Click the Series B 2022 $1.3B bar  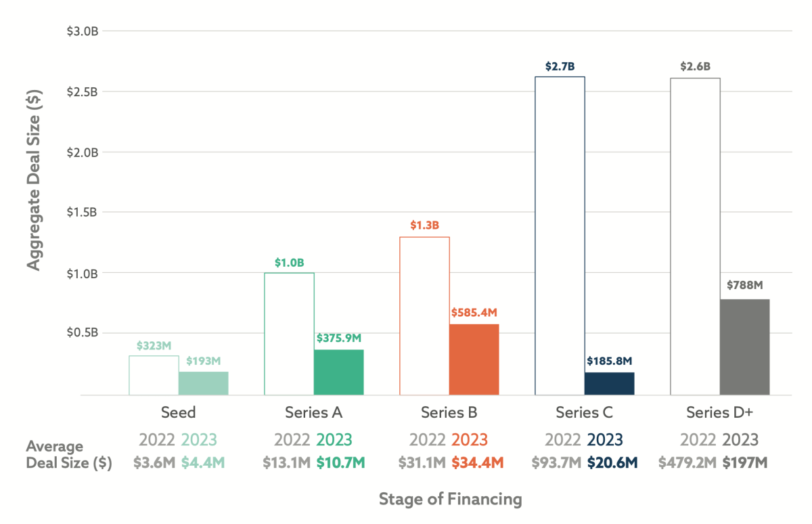(425, 316)
